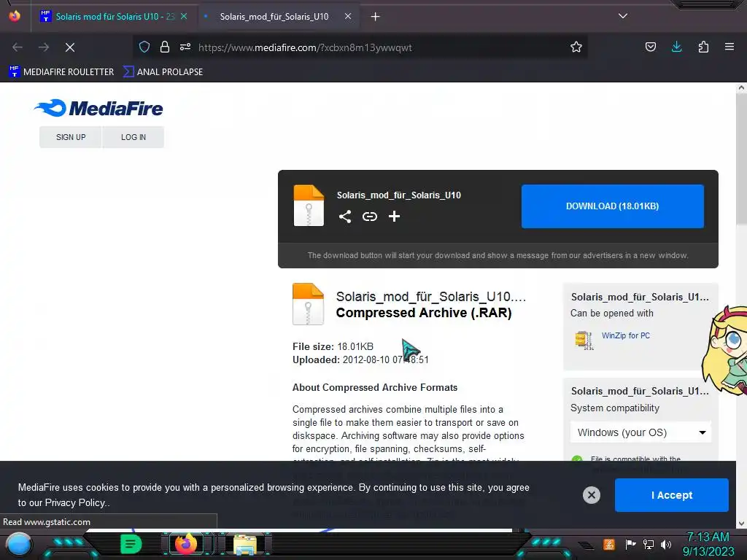Open the volume speaker icon
Screen dimensions: 747x560
(x=666, y=544)
